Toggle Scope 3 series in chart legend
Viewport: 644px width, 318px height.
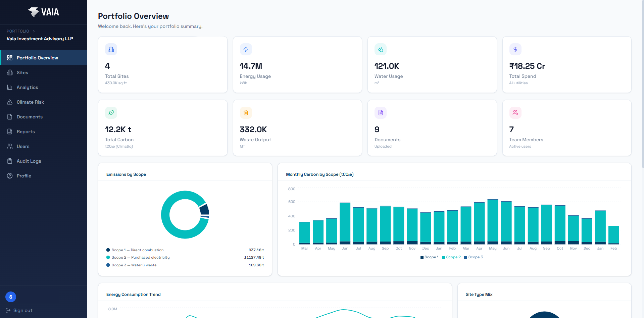474,257
